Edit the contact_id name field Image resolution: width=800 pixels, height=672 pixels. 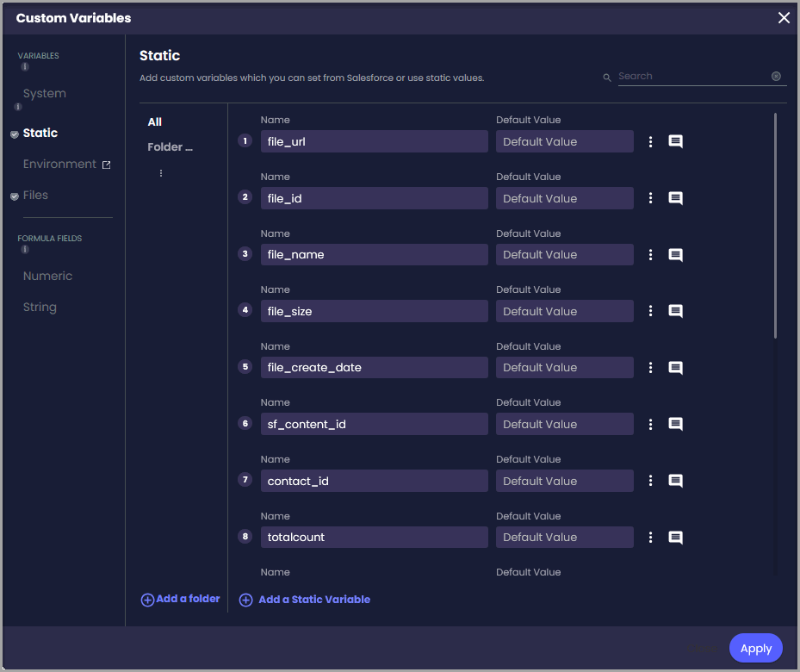click(374, 481)
